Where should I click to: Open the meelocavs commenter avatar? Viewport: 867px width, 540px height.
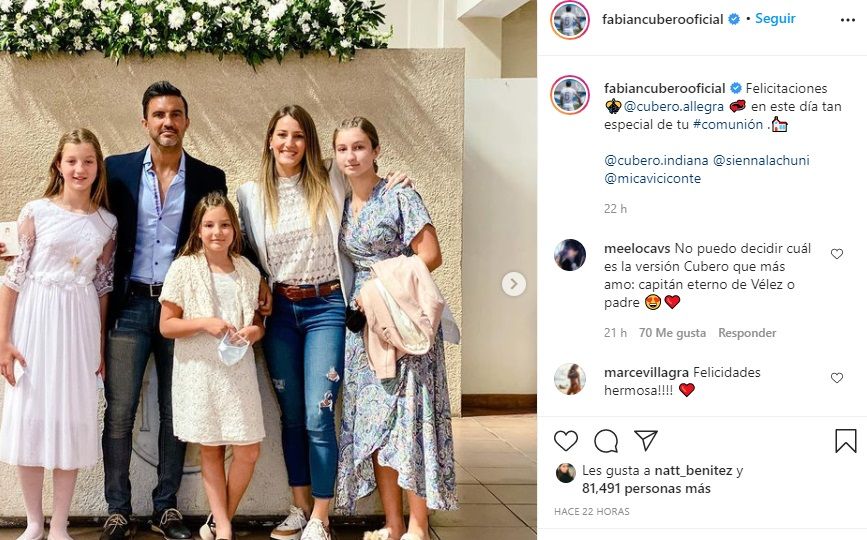tap(570, 255)
